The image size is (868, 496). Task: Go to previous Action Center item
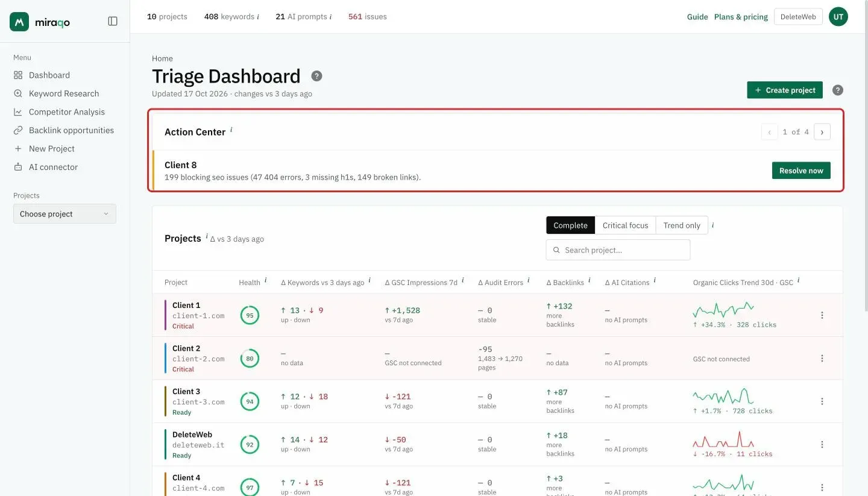[770, 131]
